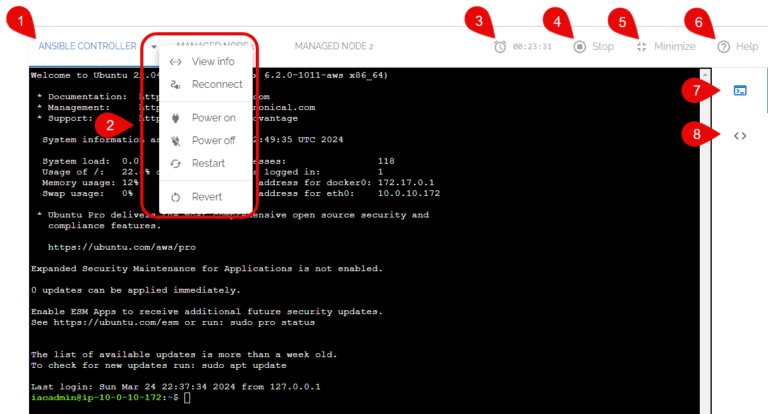The height and width of the screenshot is (414, 768).
Task: Select Revert from the dropdown menu
Action: pos(207,197)
